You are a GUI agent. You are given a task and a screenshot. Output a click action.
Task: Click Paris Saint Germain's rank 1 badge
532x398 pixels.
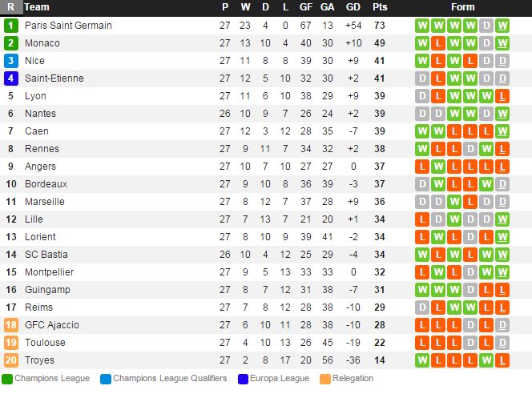tap(10, 26)
